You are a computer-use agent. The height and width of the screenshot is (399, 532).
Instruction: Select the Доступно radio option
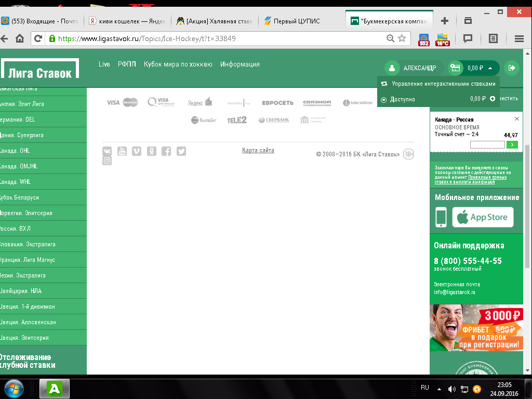click(384, 99)
